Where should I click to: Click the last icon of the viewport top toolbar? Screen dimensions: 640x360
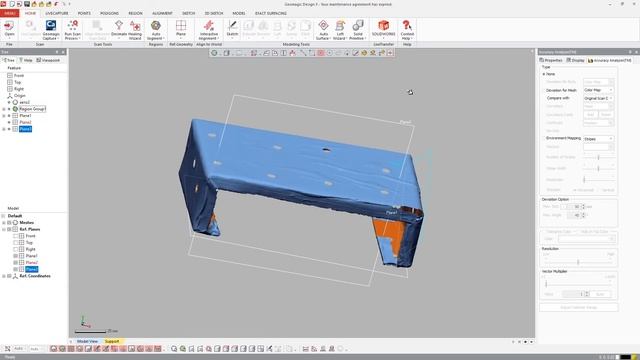click(390, 53)
